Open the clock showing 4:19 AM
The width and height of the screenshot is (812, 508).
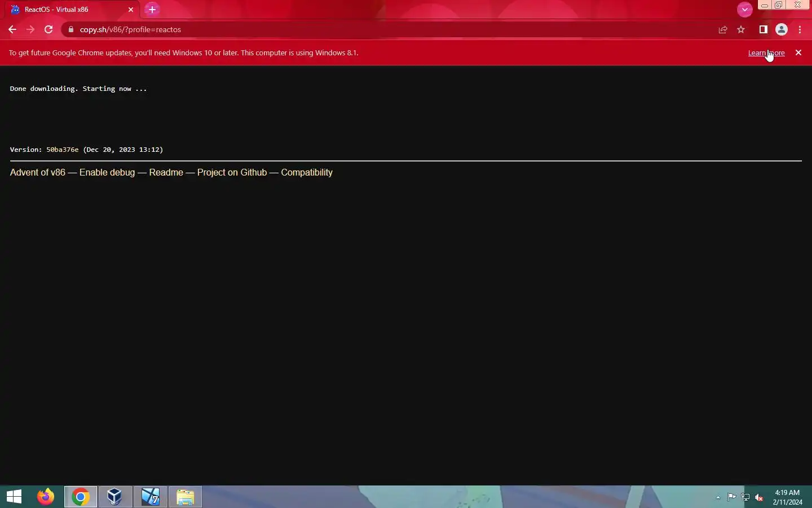787,497
